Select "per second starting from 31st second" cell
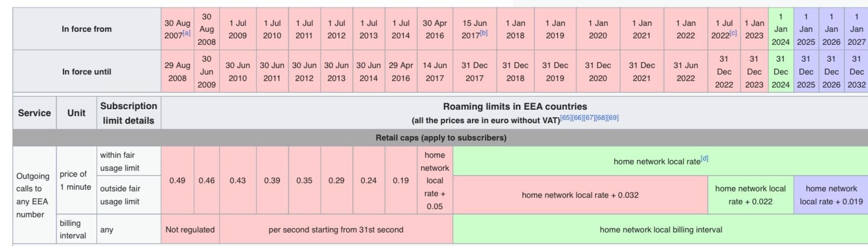The height and width of the screenshot is (246, 868). pyautogui.click(x=336, y=230)
